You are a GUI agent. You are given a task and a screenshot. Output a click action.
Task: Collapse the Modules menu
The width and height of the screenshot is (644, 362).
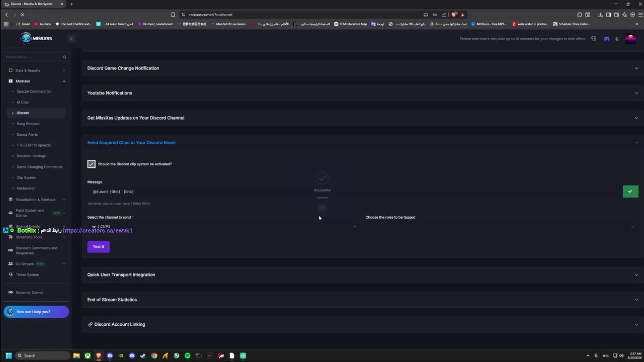point(37,81)
